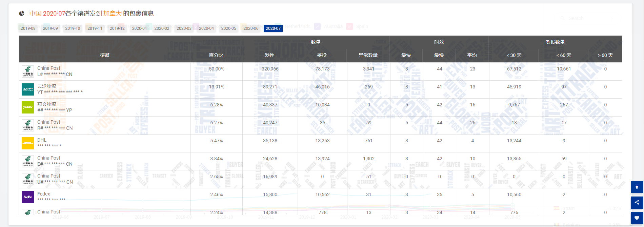644x227 pixels.
Task: Click the 13,865 under-30-days cell
Action: (x=514, y=159)
